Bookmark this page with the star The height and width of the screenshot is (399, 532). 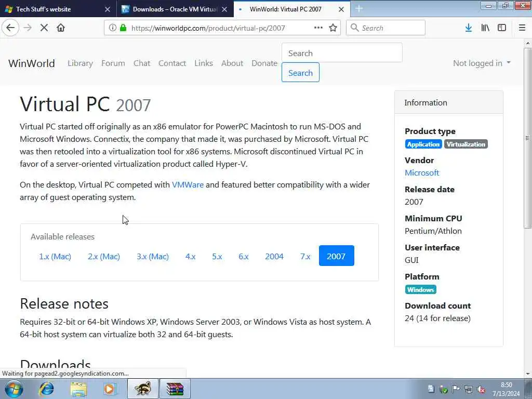[x=333, y=28]
